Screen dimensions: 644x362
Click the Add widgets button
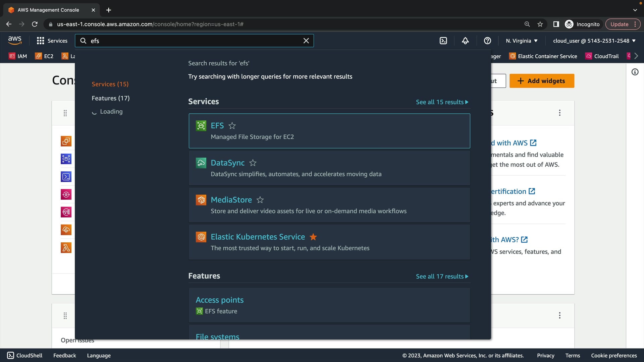[x=541, y=81]
